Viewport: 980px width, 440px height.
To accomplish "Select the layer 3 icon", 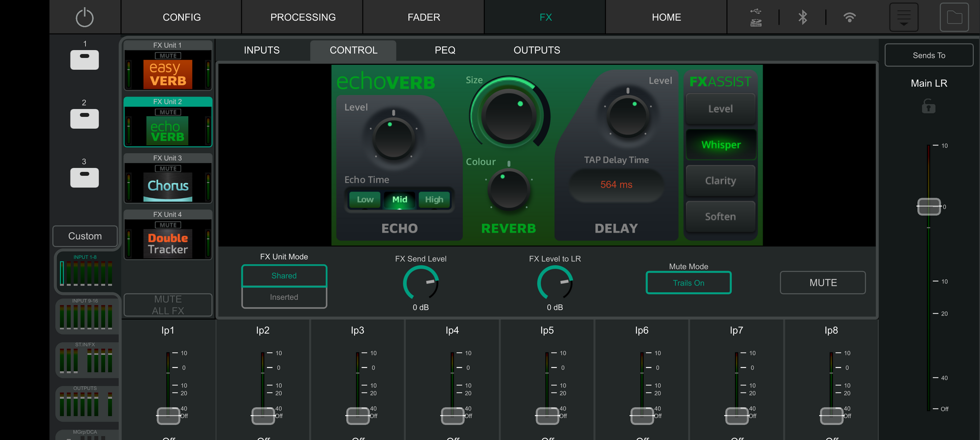I will pos(85,177).
